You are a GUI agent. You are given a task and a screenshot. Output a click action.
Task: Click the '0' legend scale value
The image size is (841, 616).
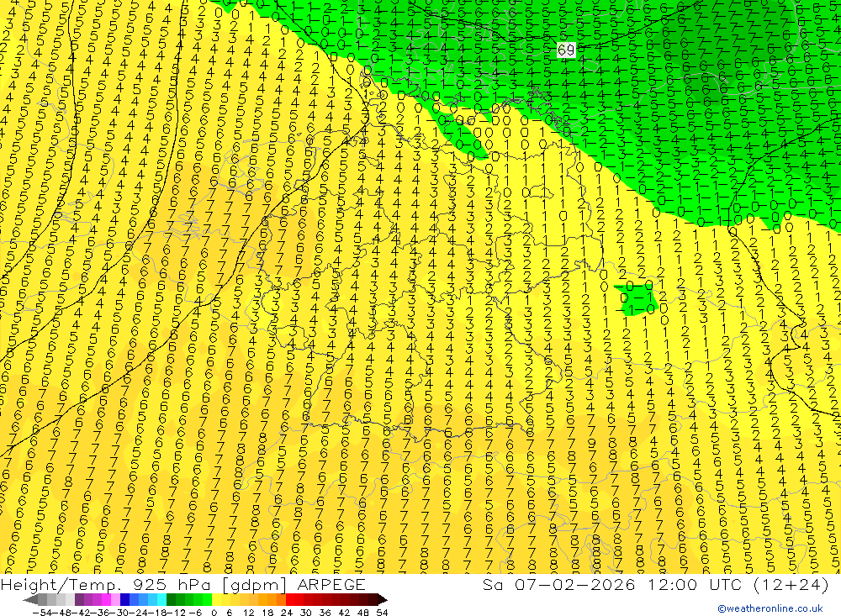(214, 613)
